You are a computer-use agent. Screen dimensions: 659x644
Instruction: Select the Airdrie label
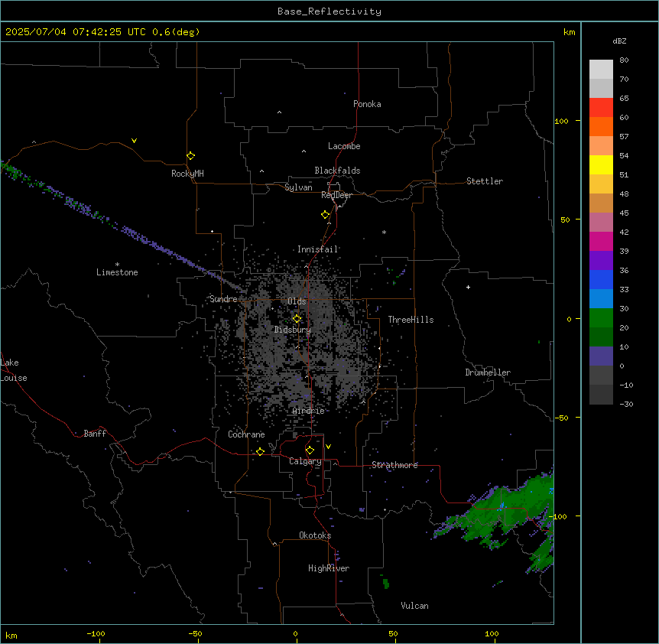(x=309, y=411)
